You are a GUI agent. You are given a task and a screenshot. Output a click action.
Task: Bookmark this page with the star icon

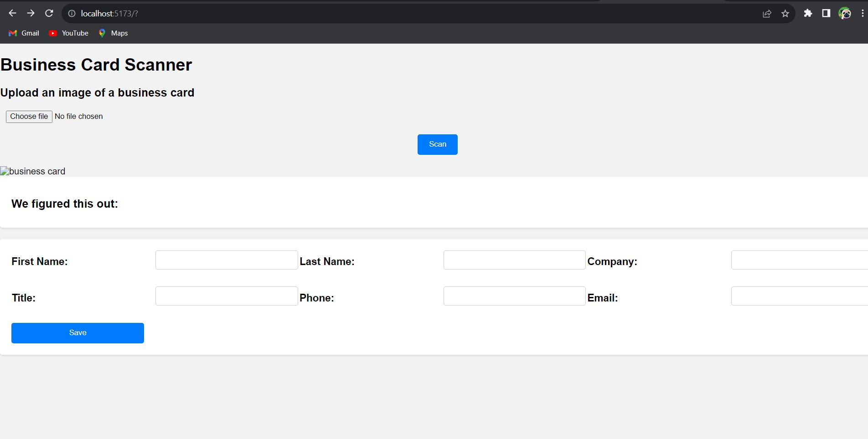[x=785, y=13]
